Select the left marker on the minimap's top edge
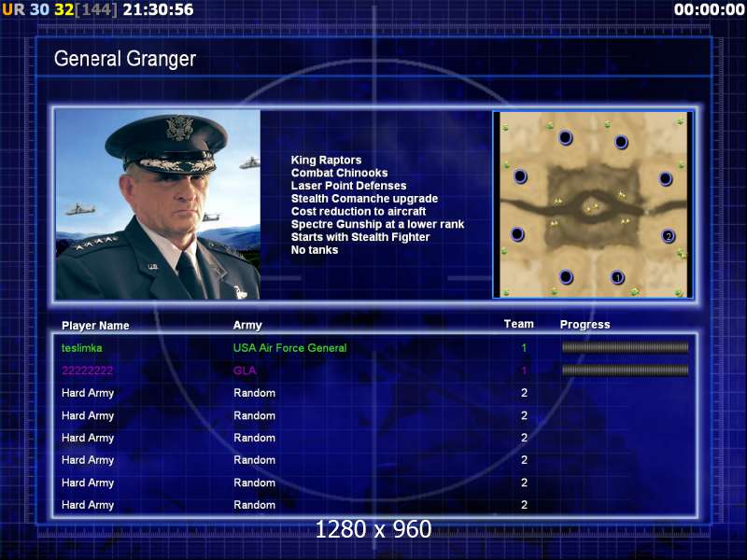Viewport: 747px width, 560px height. (566, 137)
